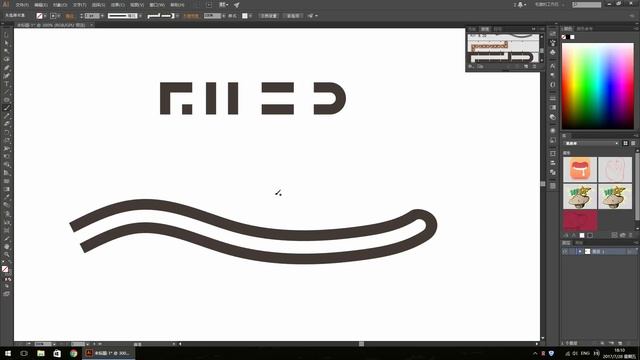Image resolution: width=640 pixels, height=360 pixels.
Task: Open the workspace switcher dropdown
Action: [549, 4]
